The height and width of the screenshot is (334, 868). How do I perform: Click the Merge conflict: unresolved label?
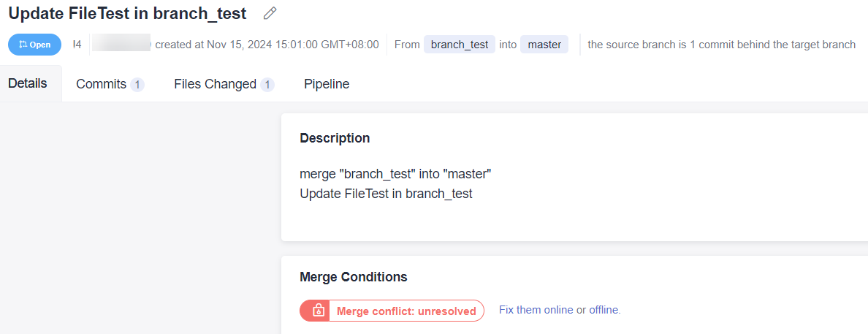[x=406, y=311]
